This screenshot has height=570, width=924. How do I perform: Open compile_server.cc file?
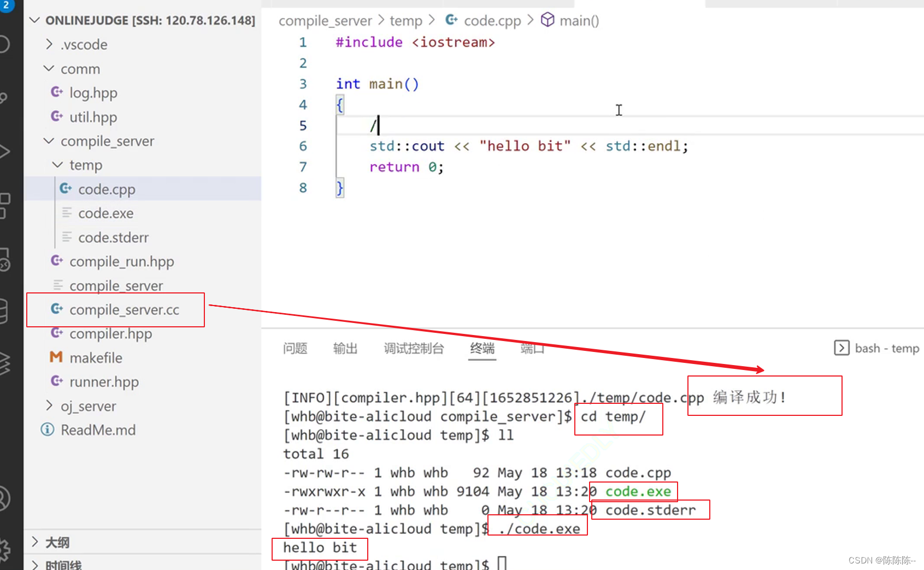coord(125,310)
